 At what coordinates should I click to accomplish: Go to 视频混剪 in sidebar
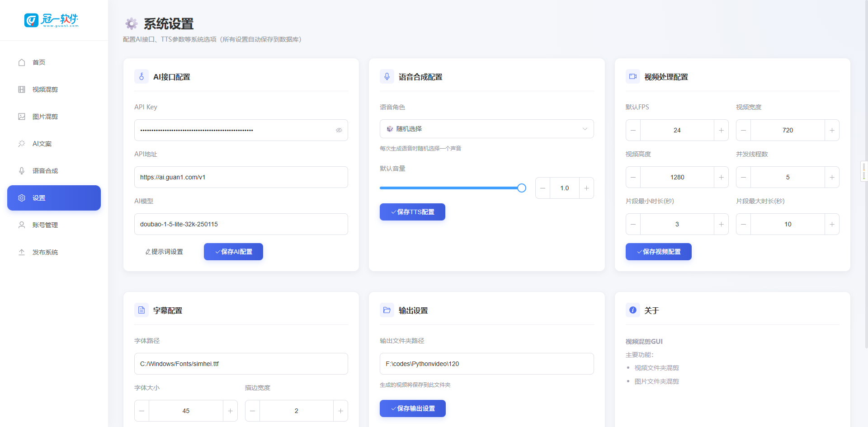pyautogui.click(x=45, y=89)
